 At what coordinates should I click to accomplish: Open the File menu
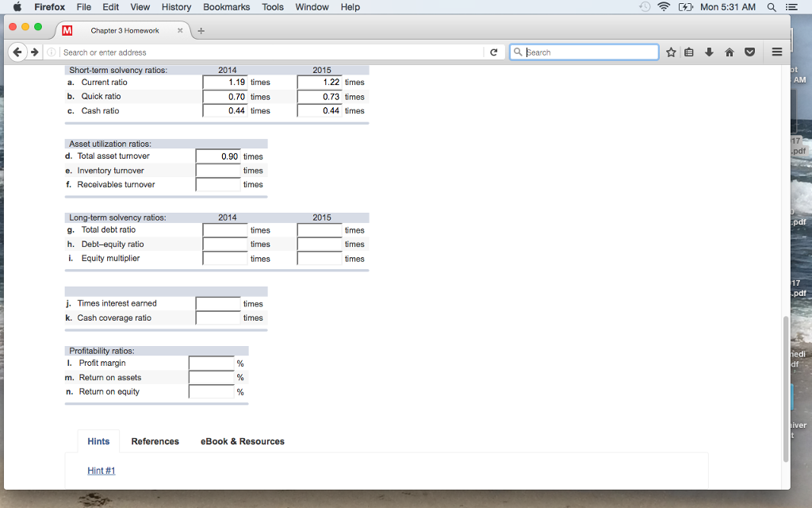click(x=84, y=7)
